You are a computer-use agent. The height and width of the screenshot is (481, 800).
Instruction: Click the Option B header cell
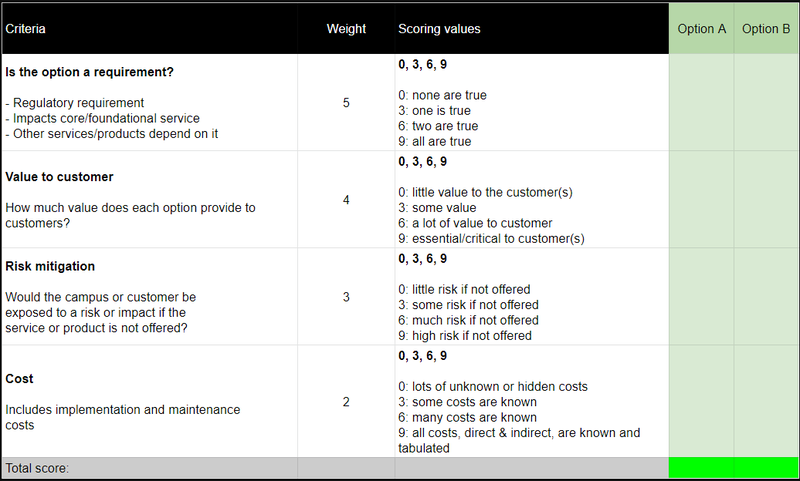(766, 29)
